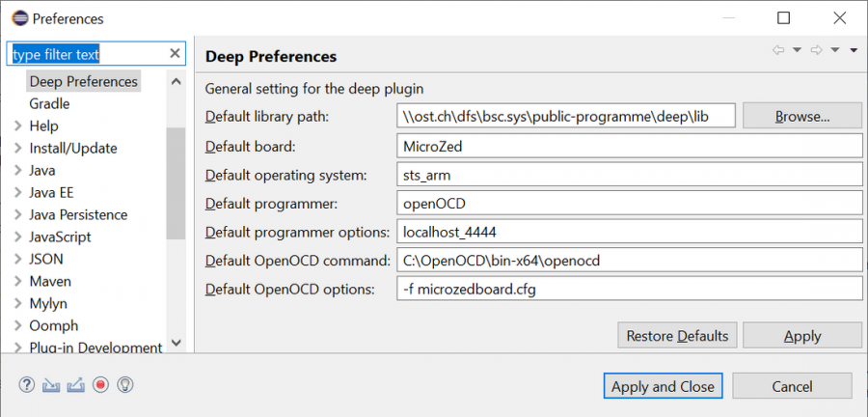Clear the filter text with the X icon
The image size is (868, 417).
point(175,54)
